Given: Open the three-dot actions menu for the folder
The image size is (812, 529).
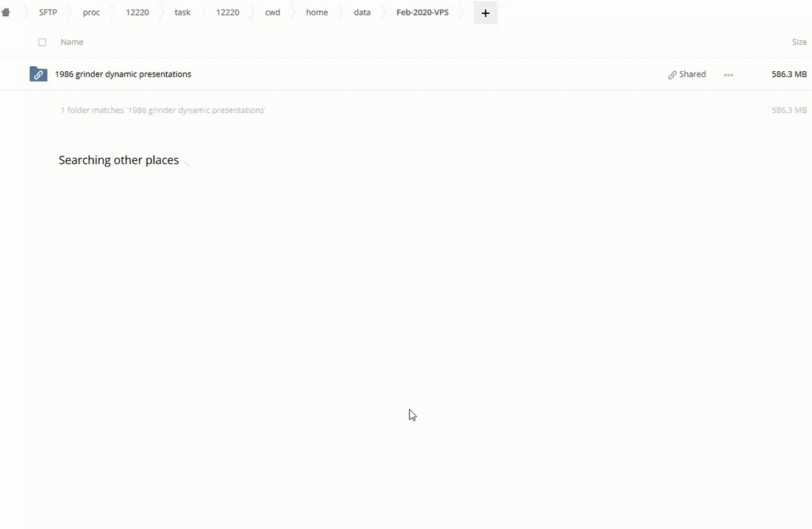Looking at the screenshot, I should [728, 75].
